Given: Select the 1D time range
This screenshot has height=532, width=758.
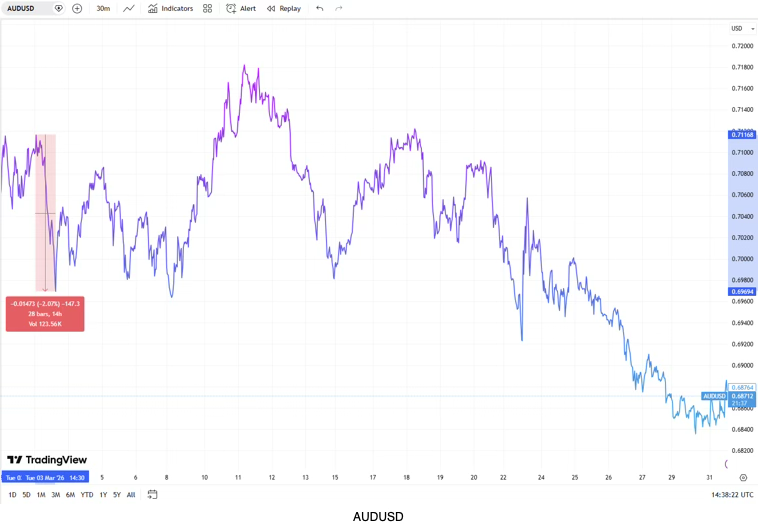Looking at the screenshot, I should tap(12, 494).
